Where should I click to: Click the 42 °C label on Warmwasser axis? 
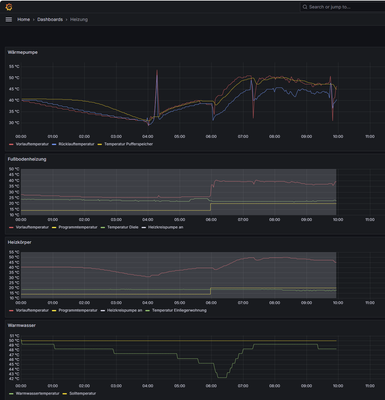14,379
